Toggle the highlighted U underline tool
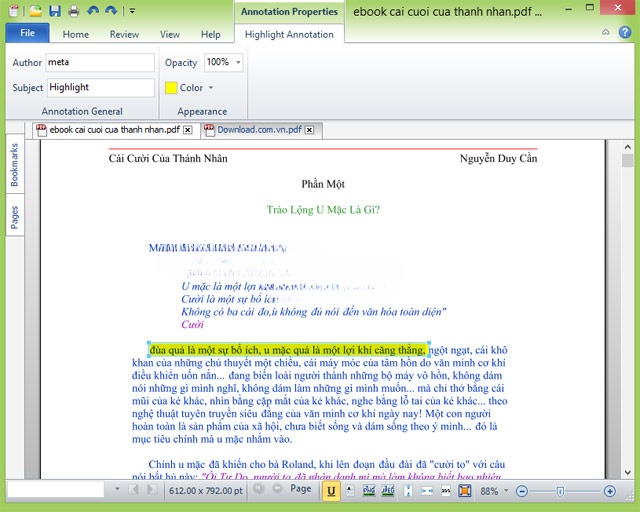This screenshot has height=512, width=640. [331, 491]
